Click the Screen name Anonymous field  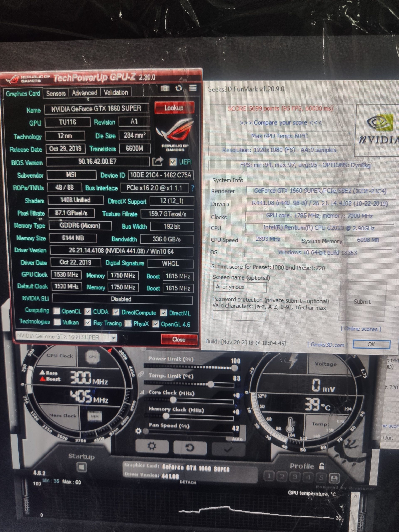(x=240, y=287)
